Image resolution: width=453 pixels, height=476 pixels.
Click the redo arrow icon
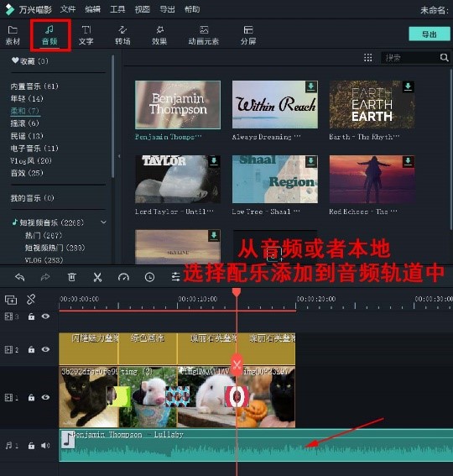(x=45, y=277)
